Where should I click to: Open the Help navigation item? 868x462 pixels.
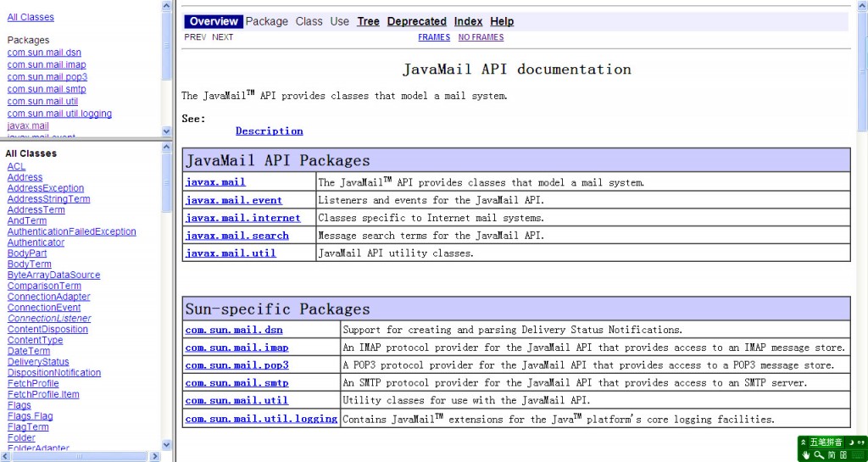click(502, 21)
